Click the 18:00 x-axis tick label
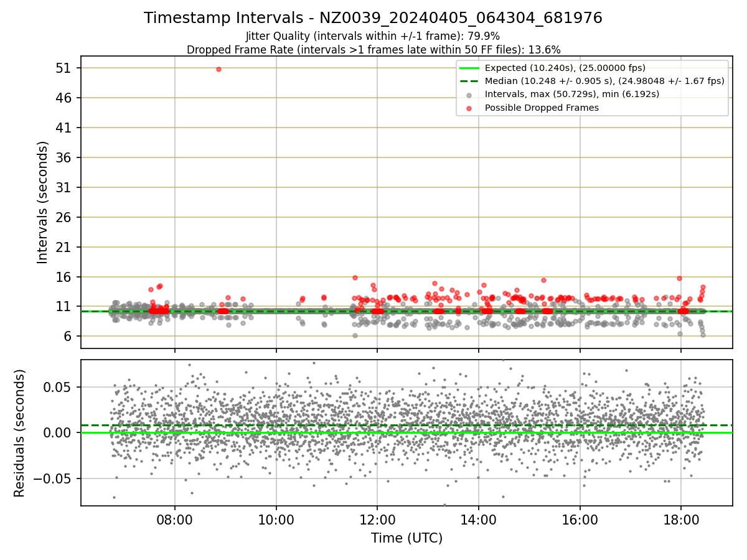This screenshot has height=560, width=747. [680, 520]
